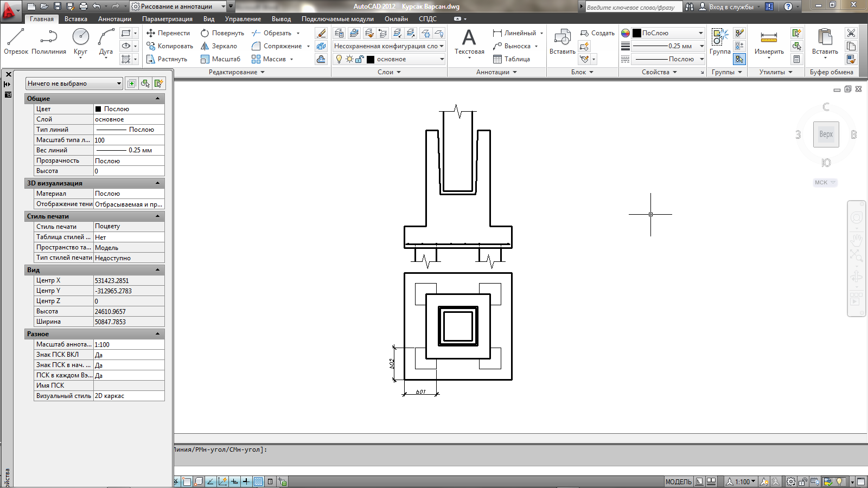Click the Создать block button
Screen dimensions: 868x488
tap(597, 33)
